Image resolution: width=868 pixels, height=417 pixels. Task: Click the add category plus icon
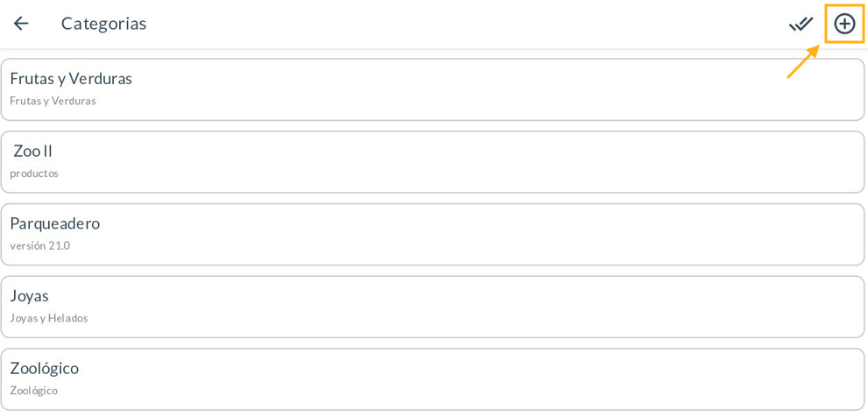[x=844, y=24]
